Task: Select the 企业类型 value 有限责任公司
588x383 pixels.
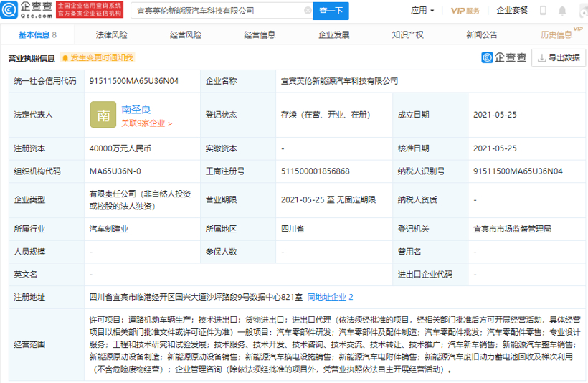Action: pos(140,199)
